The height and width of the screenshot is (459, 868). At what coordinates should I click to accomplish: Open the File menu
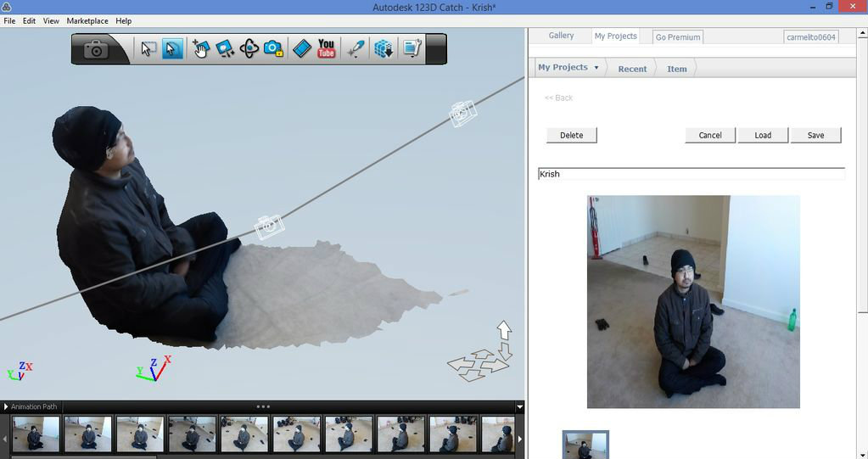click(x=9, y=21)
